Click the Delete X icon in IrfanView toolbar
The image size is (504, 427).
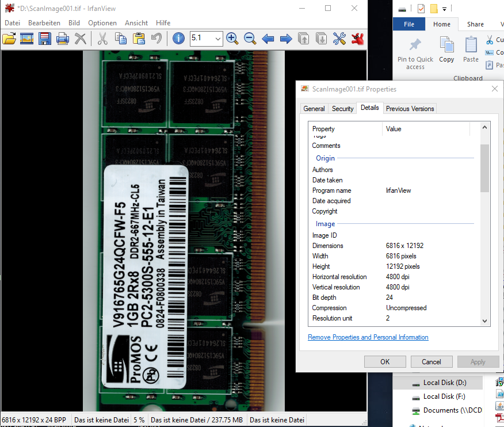pos(81,39)
